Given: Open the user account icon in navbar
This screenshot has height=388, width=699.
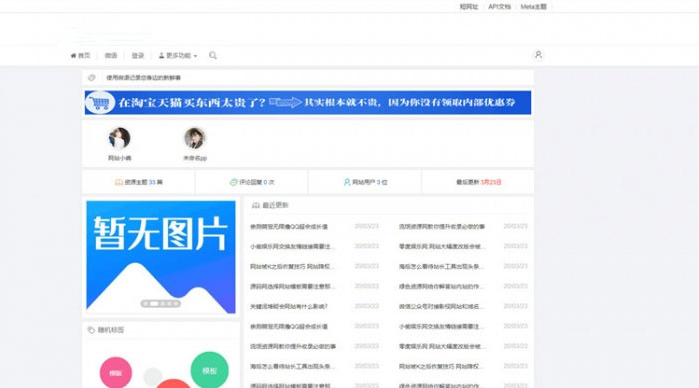Looking at the screenshot, I should (x=538, y=55).
